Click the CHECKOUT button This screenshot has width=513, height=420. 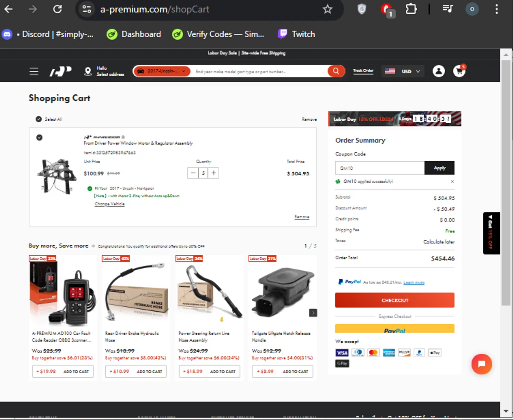point(395,300)
